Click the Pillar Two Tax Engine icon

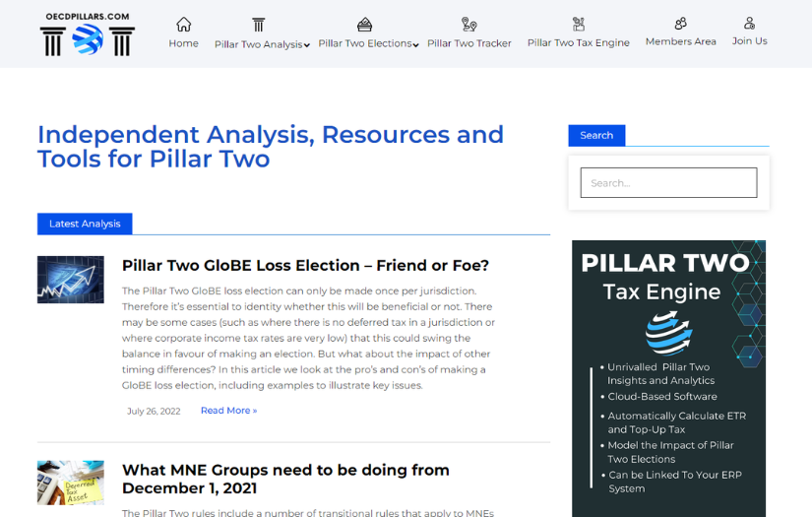pyautogui.click(x=579, y=24)
